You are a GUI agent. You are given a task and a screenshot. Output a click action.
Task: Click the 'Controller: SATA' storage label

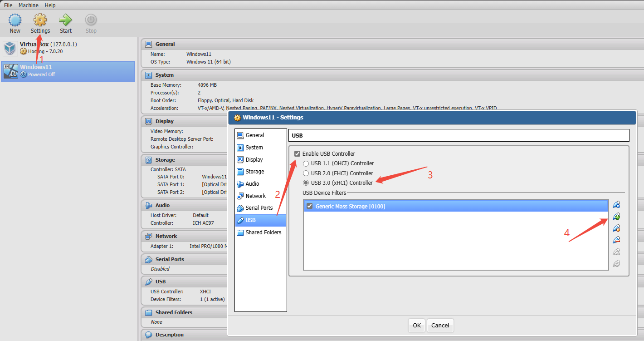(x=168, y=169)
